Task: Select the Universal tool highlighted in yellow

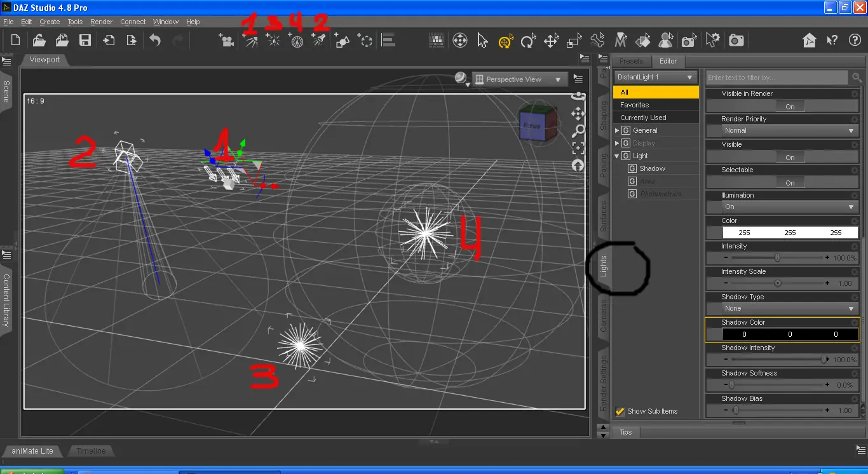Action: (505, 41)
